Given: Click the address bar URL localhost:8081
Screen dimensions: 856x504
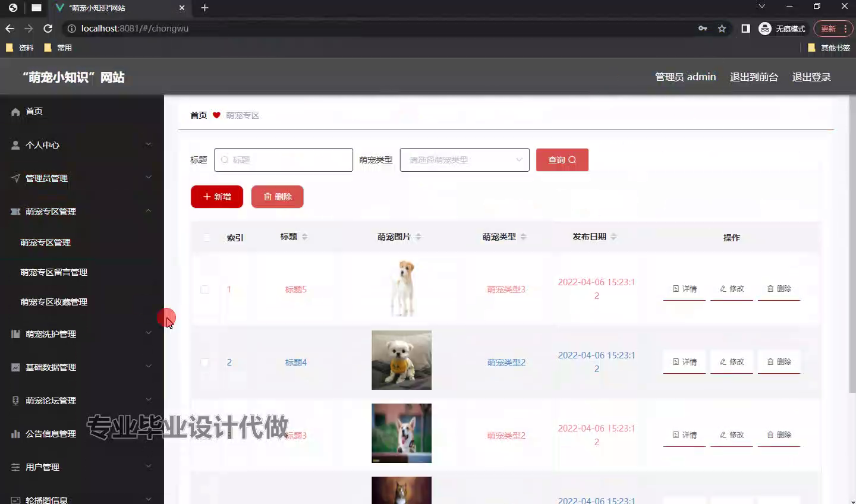Looking at the screenshot, I should click(x=135, y=29).
